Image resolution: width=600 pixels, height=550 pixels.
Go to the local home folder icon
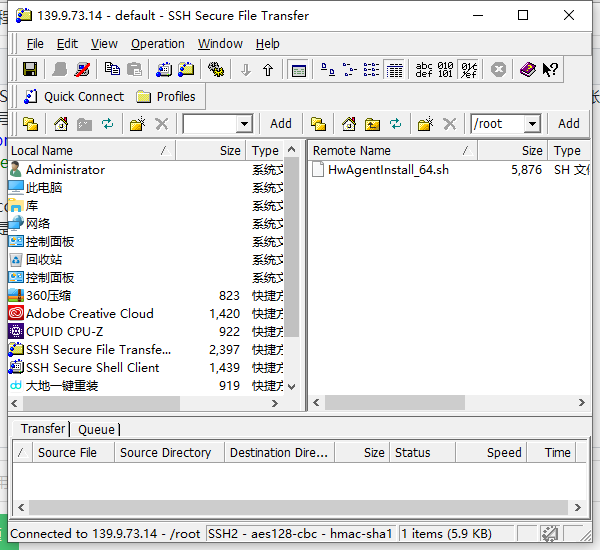61,124
